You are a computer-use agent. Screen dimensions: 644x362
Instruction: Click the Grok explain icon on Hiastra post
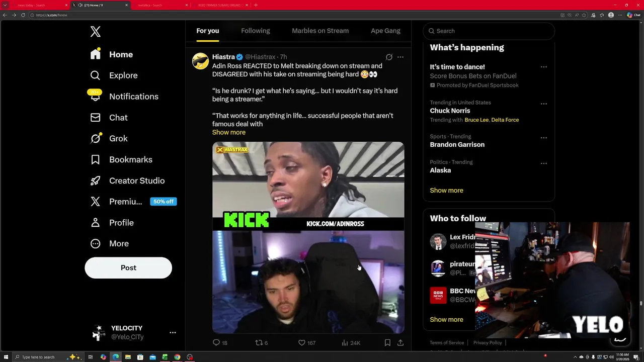point(389,57)
